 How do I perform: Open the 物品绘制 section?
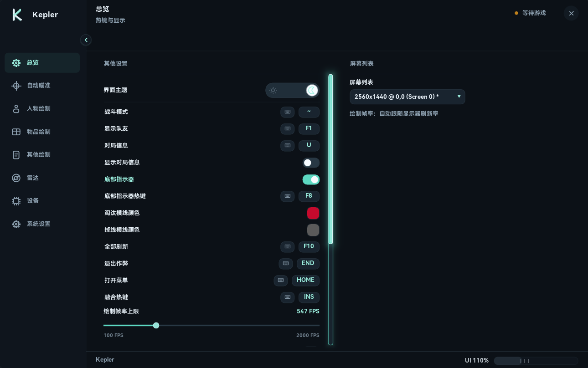(42, 132)
